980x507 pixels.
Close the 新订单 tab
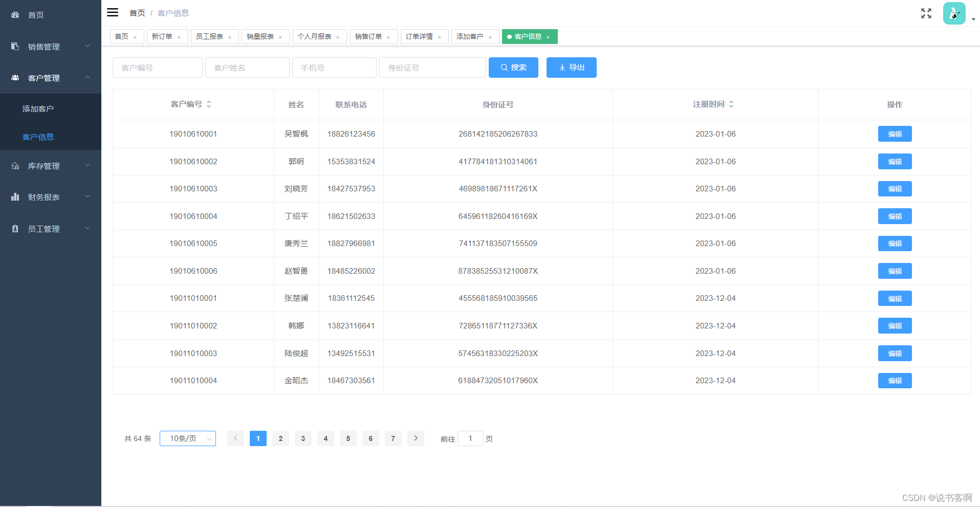179,37
